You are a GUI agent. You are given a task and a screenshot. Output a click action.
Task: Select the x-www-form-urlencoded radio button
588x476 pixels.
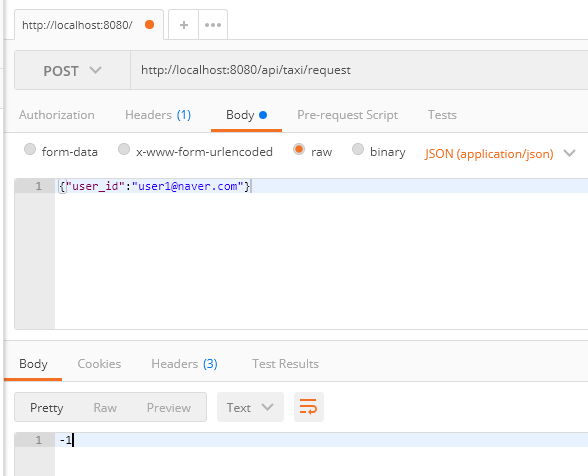coord(124,149)
